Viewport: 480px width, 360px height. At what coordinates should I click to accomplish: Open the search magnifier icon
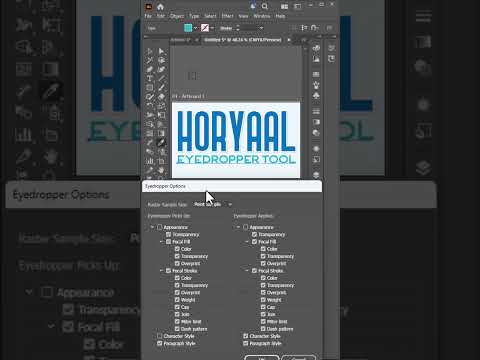(x=265, y=6)
